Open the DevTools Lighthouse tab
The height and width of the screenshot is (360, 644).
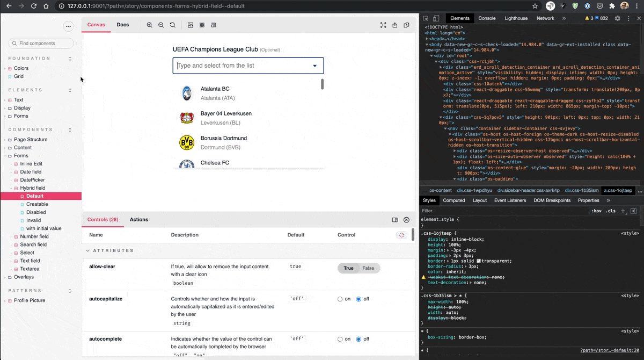(516, 18)
